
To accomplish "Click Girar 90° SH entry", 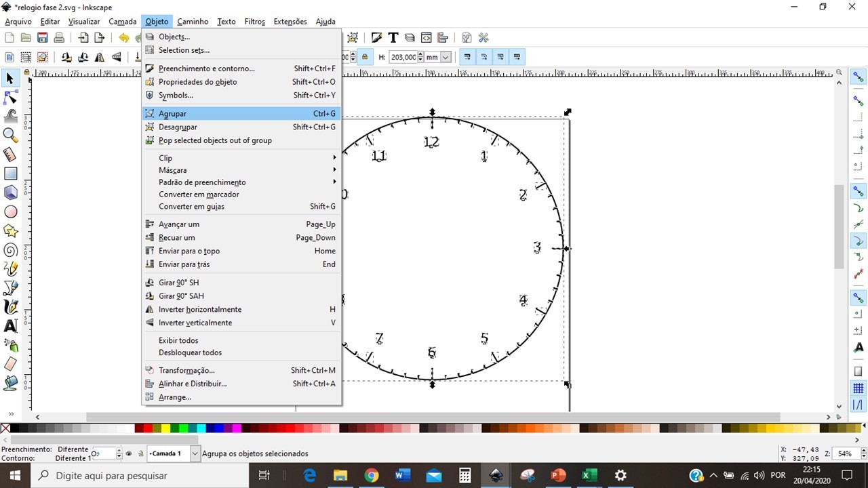I will coord(241,283).
